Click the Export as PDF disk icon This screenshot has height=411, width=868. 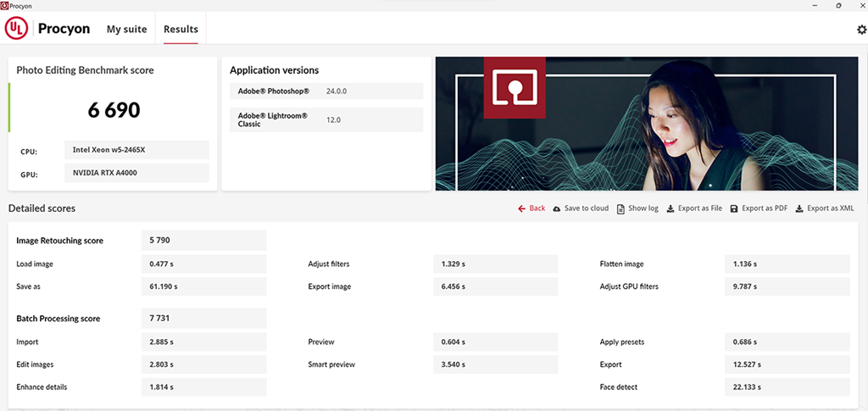pos(734,208)
